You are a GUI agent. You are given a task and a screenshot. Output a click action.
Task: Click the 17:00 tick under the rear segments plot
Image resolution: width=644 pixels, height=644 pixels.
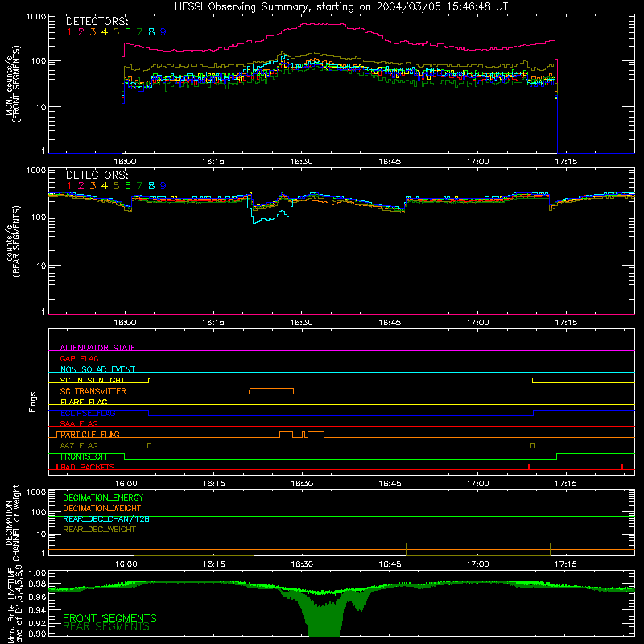[478, 323]
